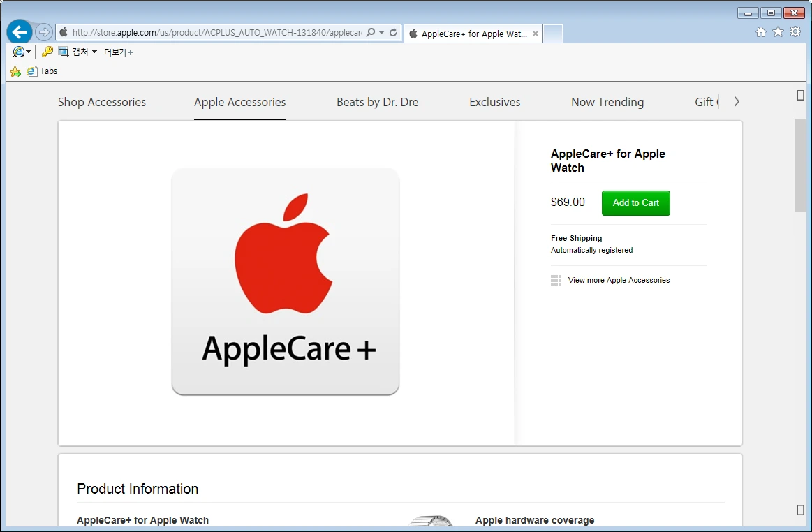Click the Add to Cart button
The image size is (812, 532).
tap(636, 203)
